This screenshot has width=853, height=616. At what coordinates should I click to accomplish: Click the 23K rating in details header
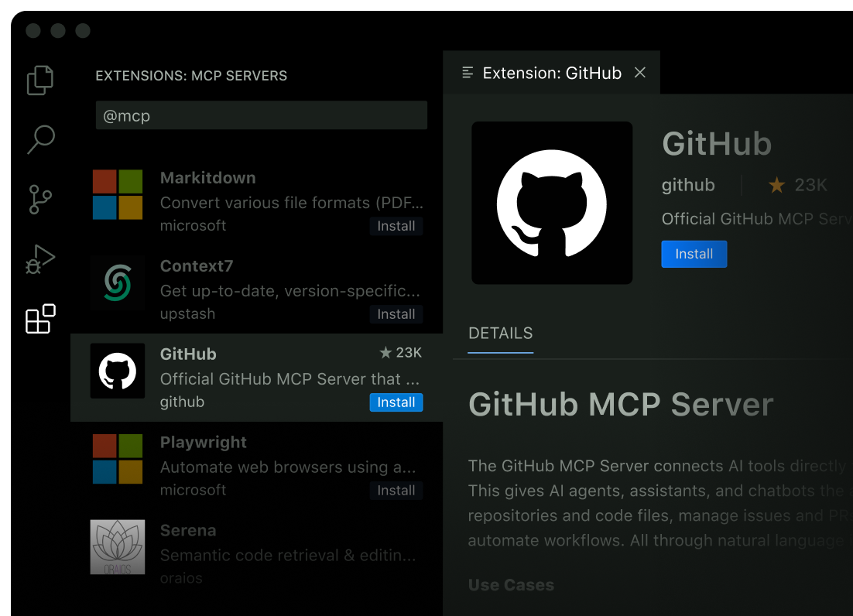coord(810,186)
